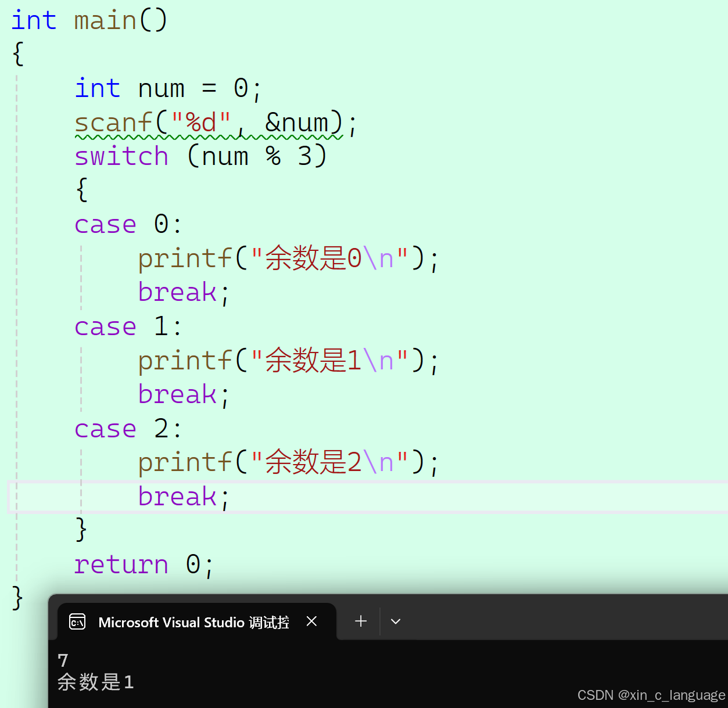Click the printf line printing 余数是1

click(288, 361)
